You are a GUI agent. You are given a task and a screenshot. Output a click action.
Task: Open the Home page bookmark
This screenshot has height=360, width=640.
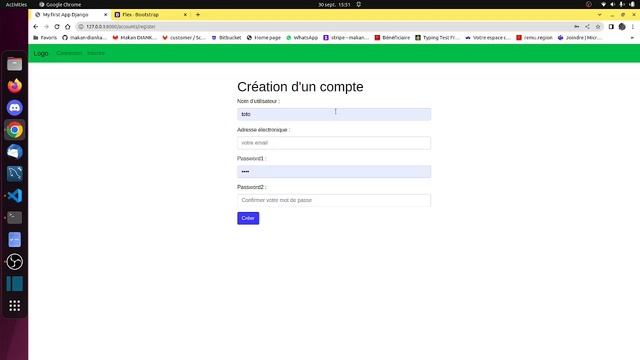(264, 38)
